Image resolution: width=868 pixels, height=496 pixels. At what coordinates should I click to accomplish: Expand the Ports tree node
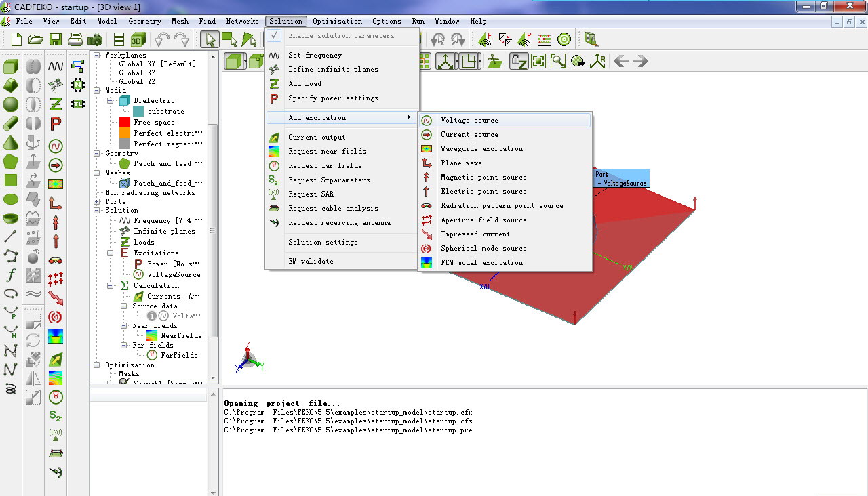97,201
